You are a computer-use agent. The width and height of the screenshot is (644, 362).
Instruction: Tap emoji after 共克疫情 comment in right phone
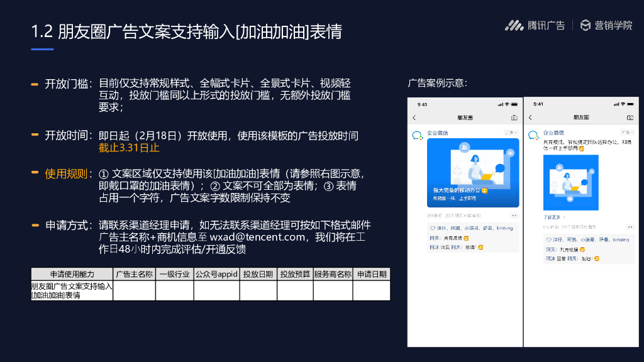point(582,250)
